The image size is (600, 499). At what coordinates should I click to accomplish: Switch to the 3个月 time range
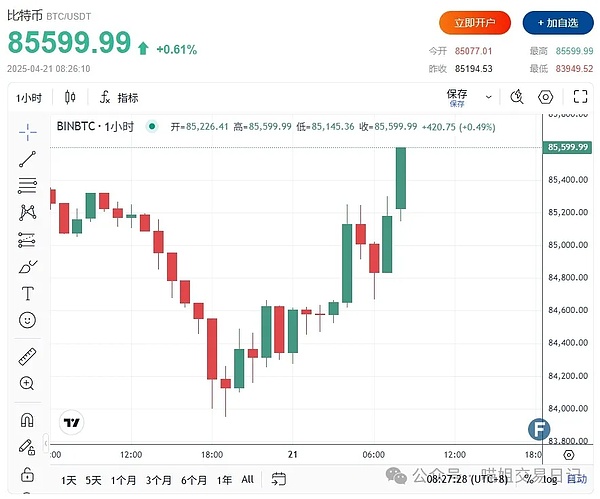tap(158, 480)
